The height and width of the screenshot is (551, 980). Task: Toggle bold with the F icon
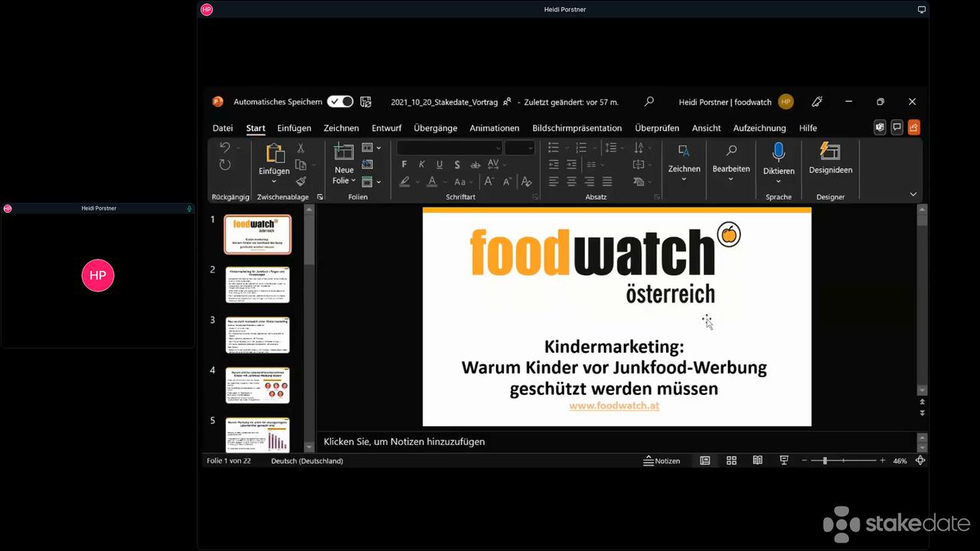click(404, 164)
